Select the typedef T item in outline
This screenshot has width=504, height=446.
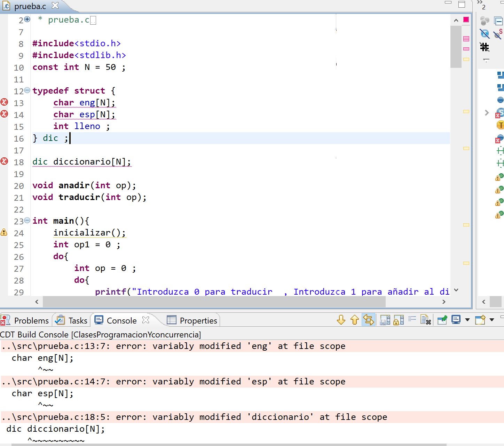pyautogui.click(x=501, y=125)
